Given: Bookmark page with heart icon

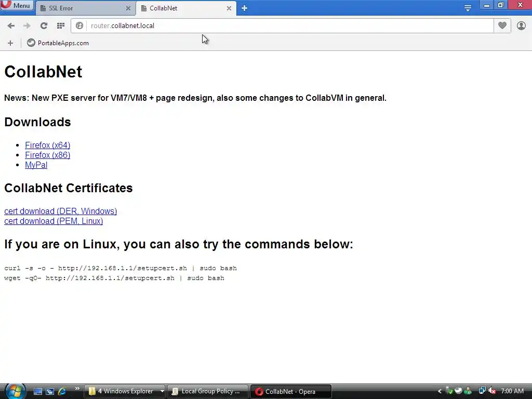Looking at the screenshot, I should pos(502,26).
